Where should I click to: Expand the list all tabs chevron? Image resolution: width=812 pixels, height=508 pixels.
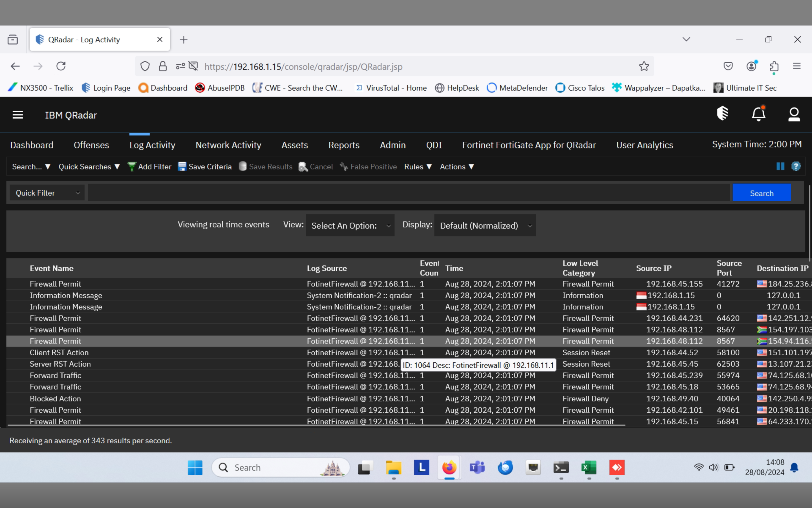click(686, 39)
